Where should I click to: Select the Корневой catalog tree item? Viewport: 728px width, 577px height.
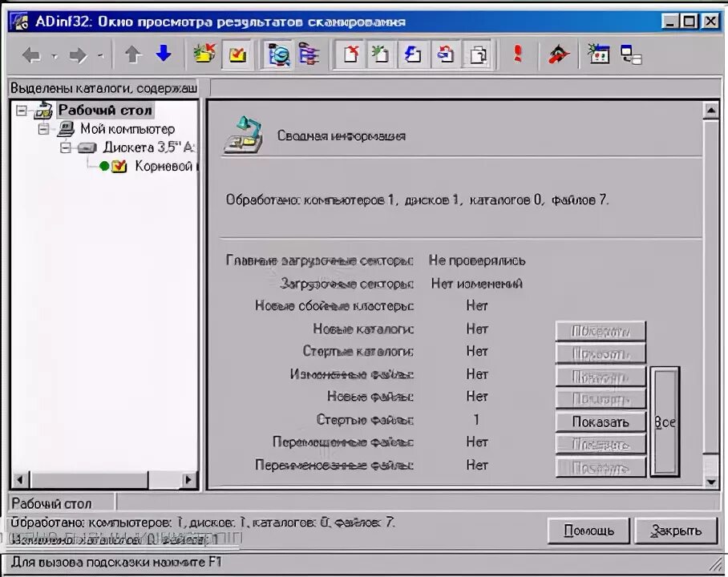coord(165,166)
